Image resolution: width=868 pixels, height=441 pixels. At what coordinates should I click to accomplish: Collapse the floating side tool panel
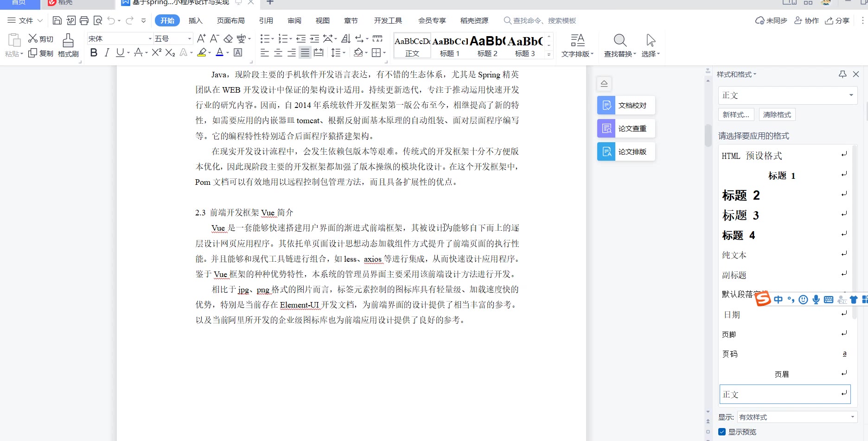[604, 83]
